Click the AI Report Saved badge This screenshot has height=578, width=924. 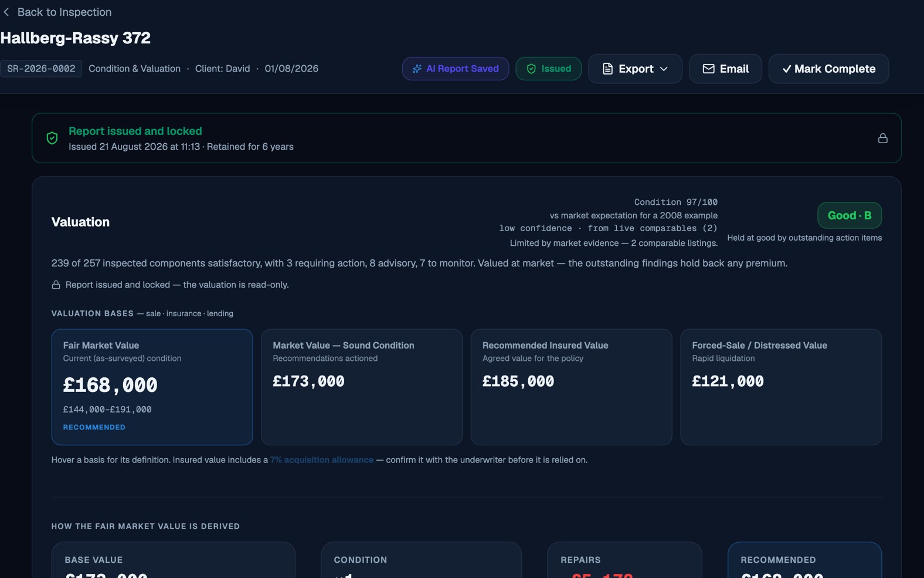click(456, 69)
